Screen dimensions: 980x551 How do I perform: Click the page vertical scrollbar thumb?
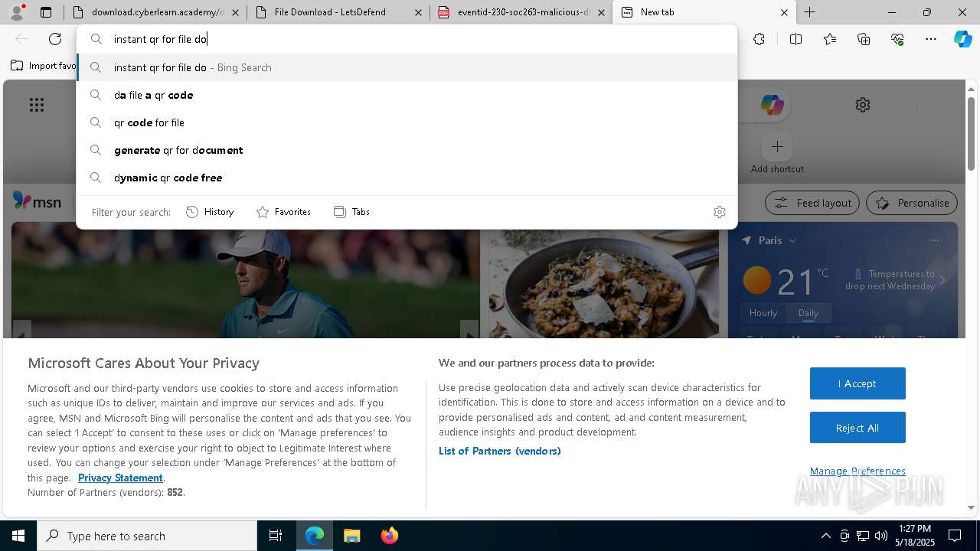click(971, 133)
